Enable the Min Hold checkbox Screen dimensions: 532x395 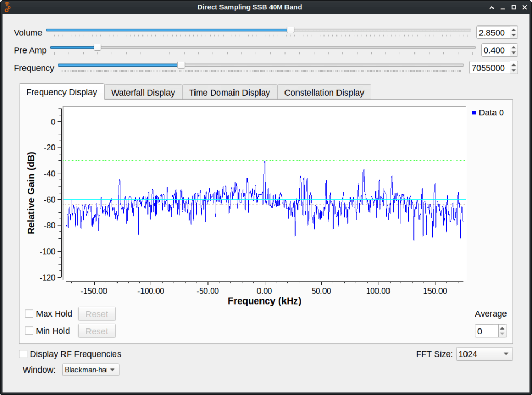pos(30,331)
